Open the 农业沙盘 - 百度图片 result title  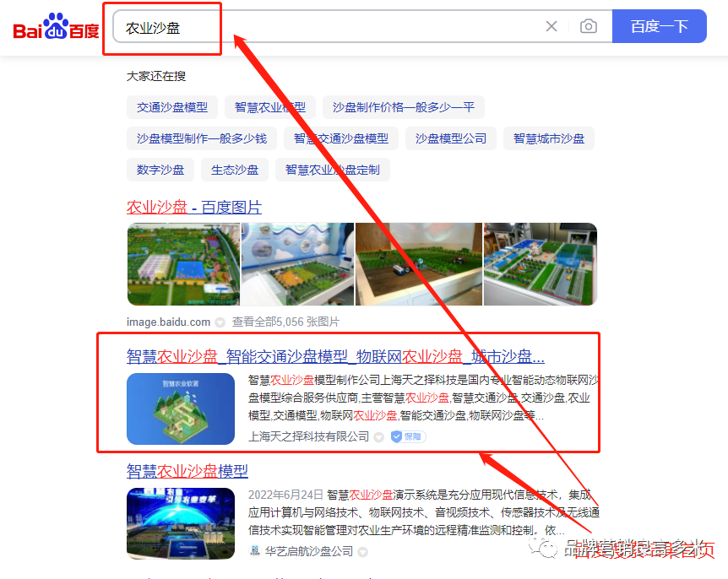194,207
